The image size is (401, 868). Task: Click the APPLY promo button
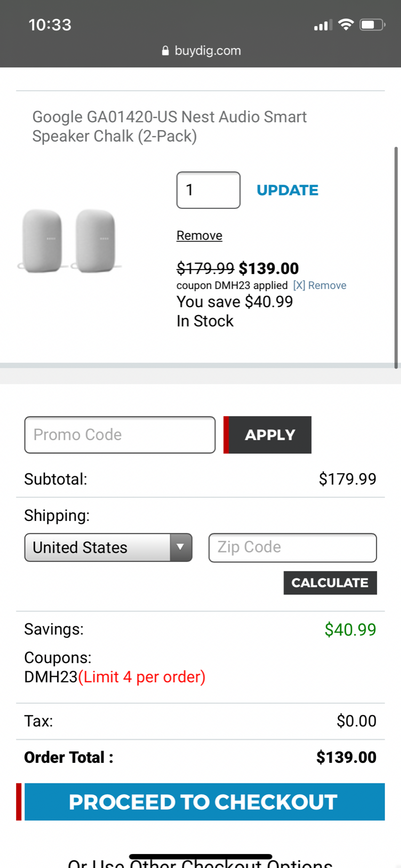(268, 435)
